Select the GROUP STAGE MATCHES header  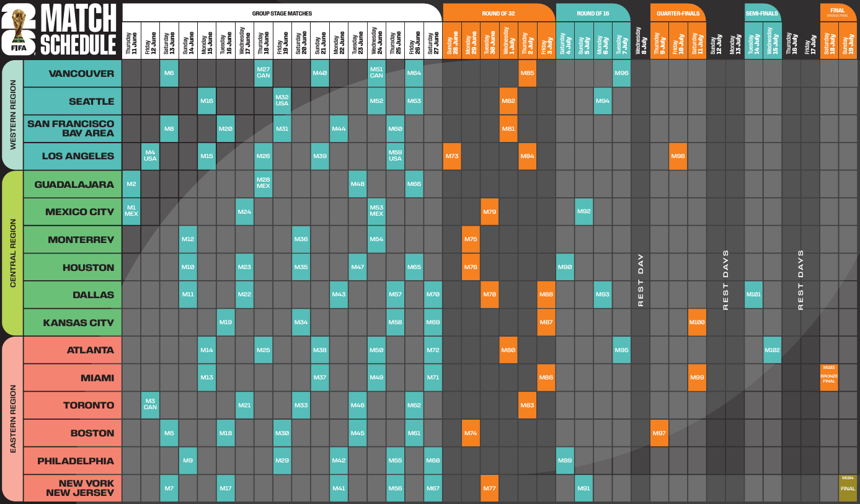(282, 13)
